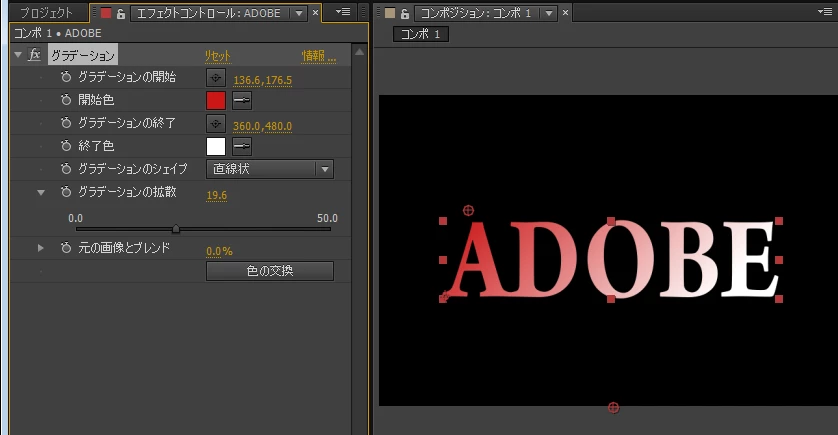Click the コンポ 1 breadcrumb button
The height and width of the screenshot is (435, 838).
pos(421,34)
